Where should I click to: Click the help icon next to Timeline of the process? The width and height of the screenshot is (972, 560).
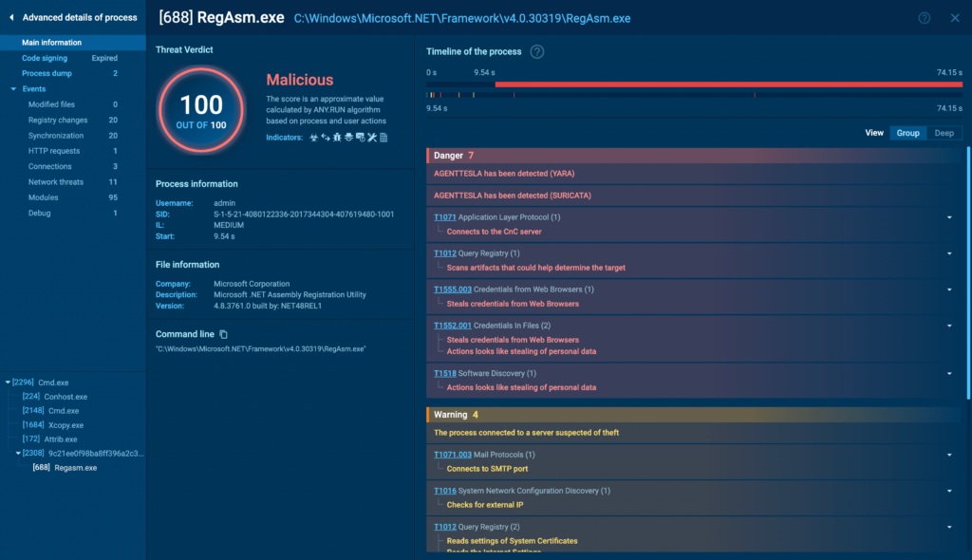pos(537,52)
